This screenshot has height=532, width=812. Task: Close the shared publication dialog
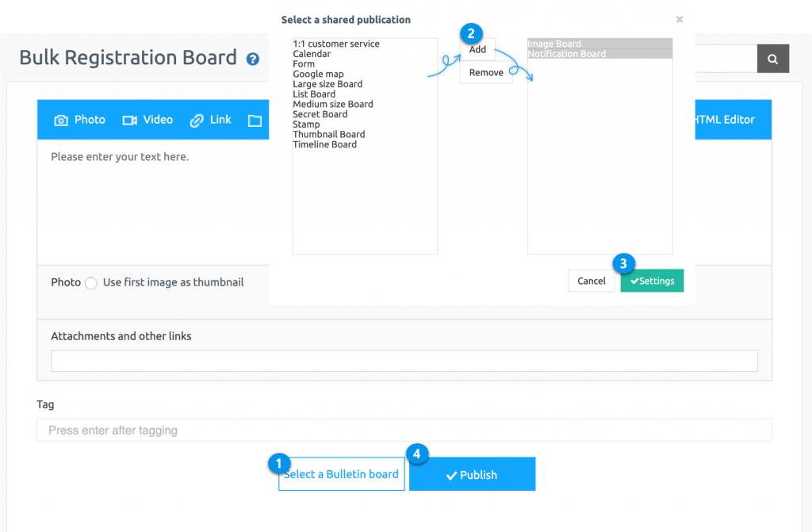point(679,19)
